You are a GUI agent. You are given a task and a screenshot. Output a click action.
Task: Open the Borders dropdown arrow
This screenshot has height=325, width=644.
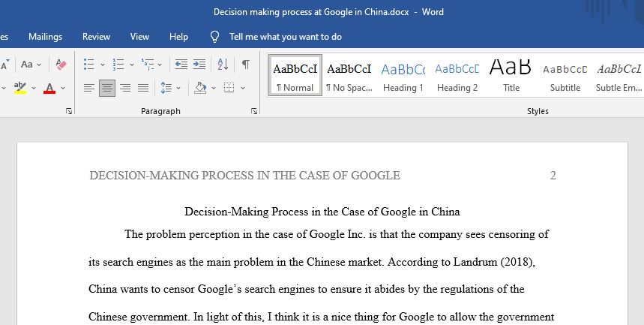tap(243, 88)
